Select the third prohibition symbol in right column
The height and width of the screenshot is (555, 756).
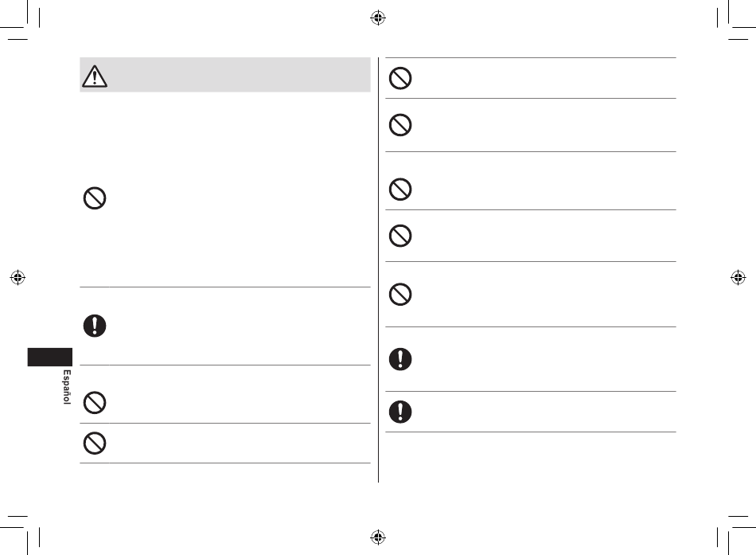[x=400, y=190]
